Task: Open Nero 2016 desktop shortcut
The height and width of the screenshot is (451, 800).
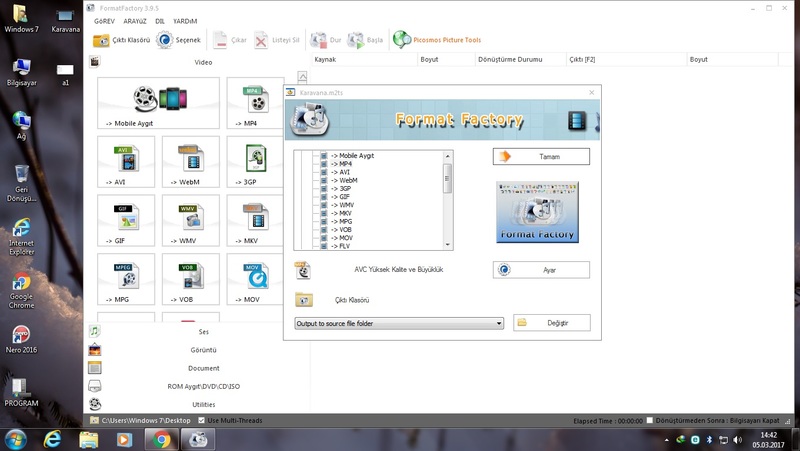Action: tap(21, 340)
